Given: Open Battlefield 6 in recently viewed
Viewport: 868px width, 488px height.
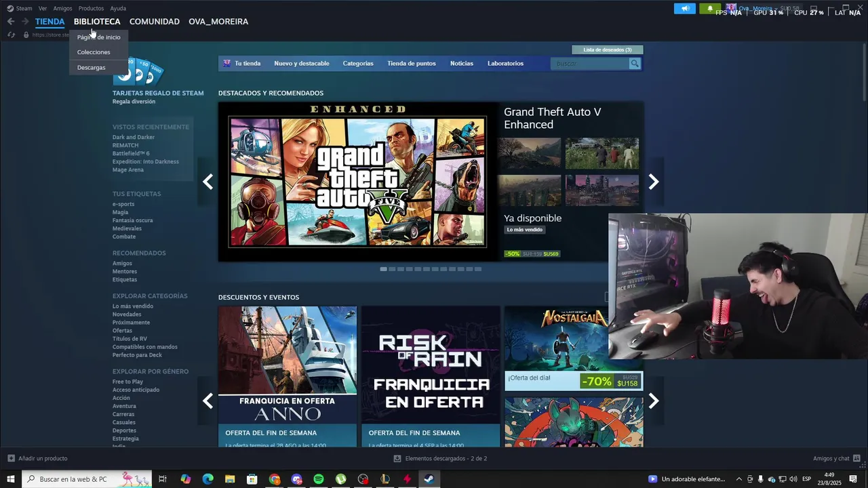Looking at the screenshot, I should pyautogui.click(x=131, y=154).
